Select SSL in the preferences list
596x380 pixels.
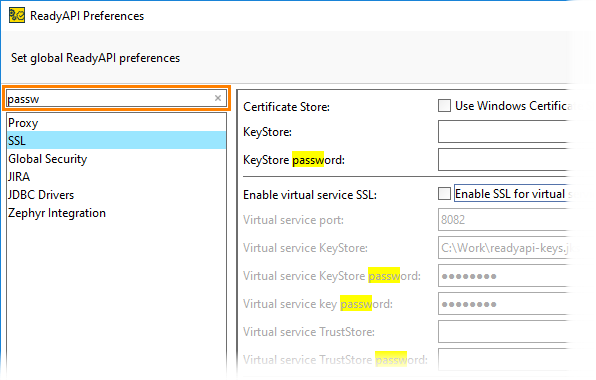click(116, 141)
